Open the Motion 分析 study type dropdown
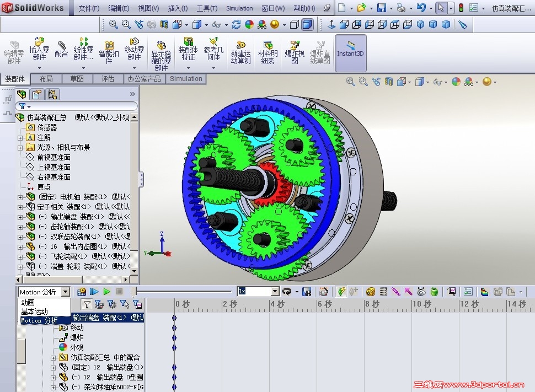 pos(66,292)
